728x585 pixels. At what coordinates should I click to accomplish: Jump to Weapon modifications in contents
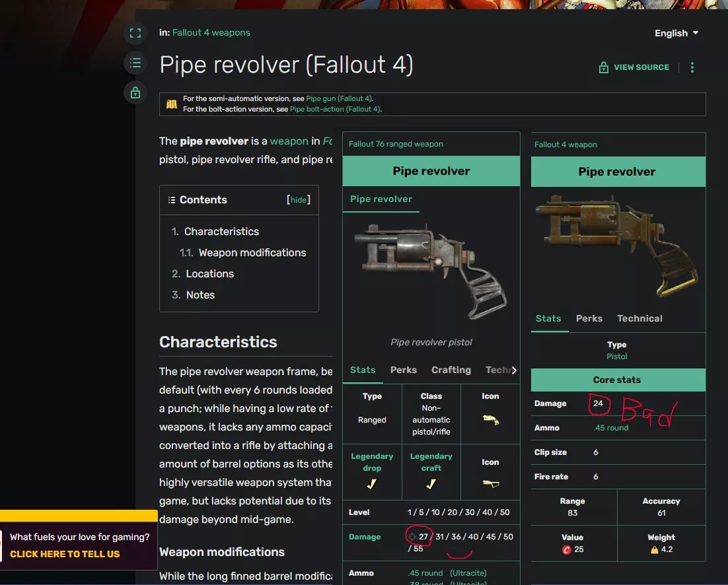click(252, 253)
